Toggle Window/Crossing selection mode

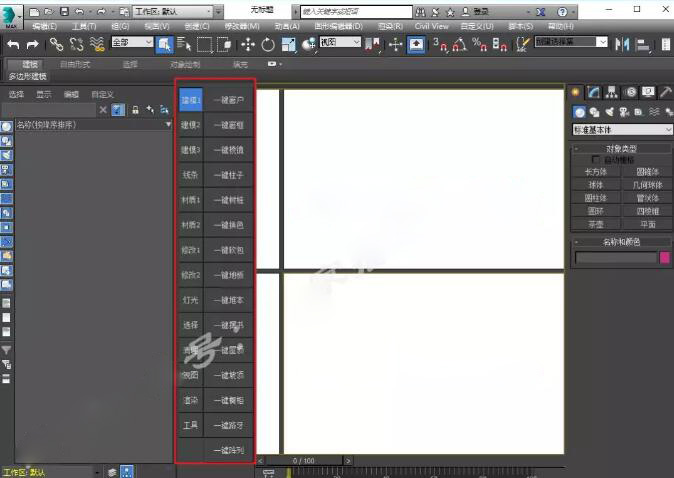tap(224, 44)
